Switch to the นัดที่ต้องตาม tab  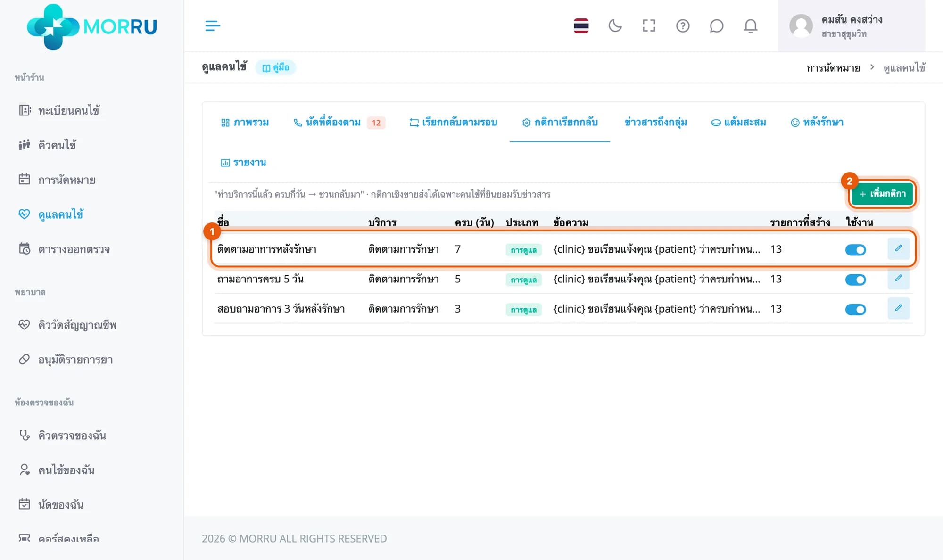(339, 123)
